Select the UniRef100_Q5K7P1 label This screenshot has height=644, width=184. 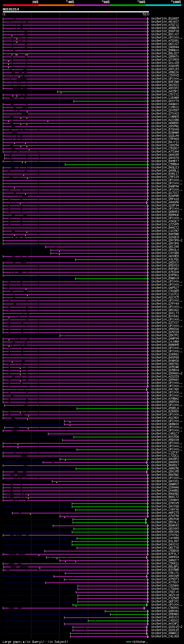[165, 335]
